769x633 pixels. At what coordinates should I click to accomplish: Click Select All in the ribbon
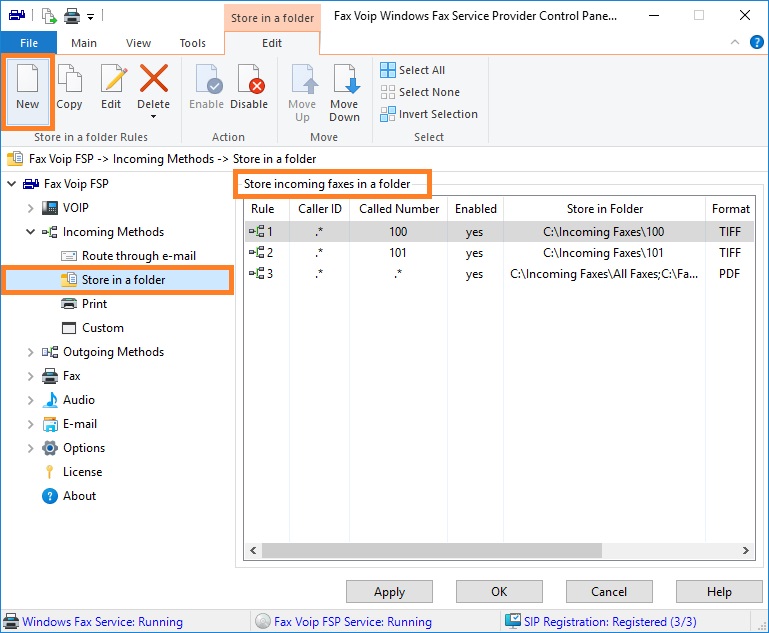[412, 70]
